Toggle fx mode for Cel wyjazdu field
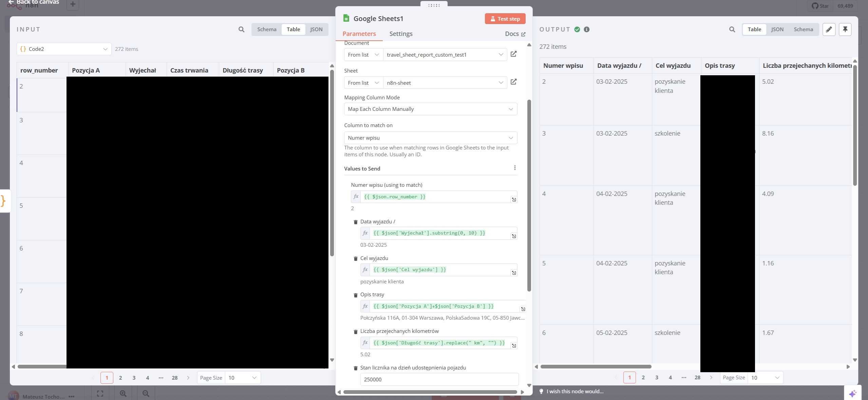The image size is (868, 400). 365,269
